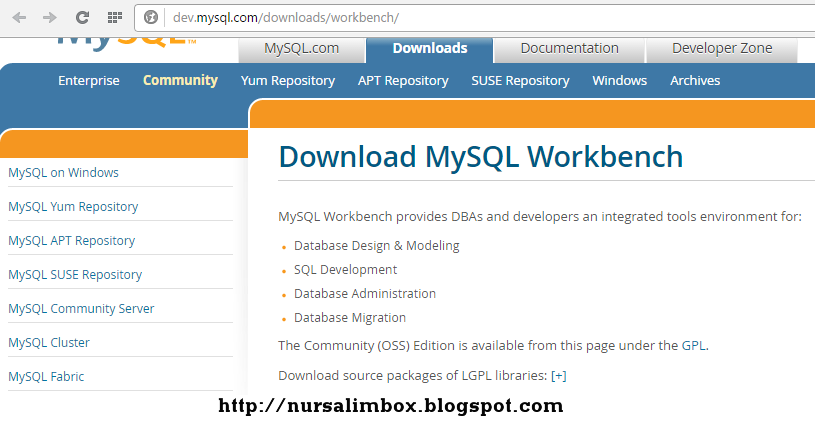Open Windows in the blue menu

click(620, 81)
